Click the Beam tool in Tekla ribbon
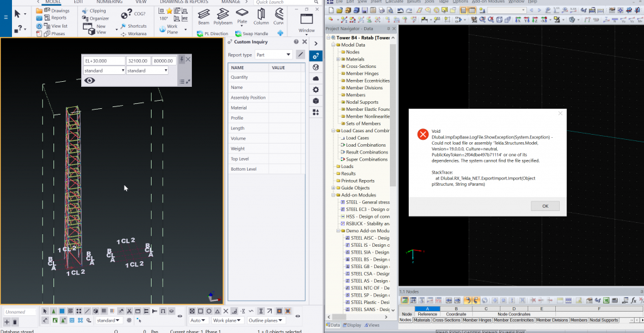The height and width of the screenshot is (333, 644). pos(204,16)
